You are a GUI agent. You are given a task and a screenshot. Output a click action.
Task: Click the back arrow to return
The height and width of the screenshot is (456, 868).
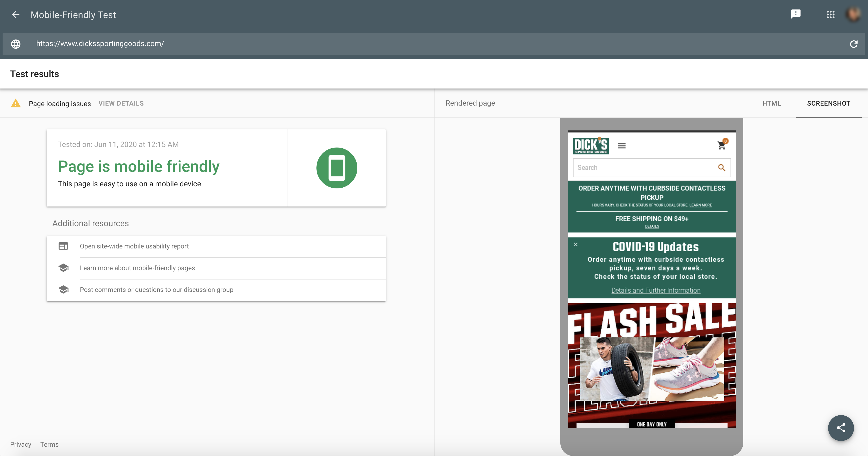[16, 14]
